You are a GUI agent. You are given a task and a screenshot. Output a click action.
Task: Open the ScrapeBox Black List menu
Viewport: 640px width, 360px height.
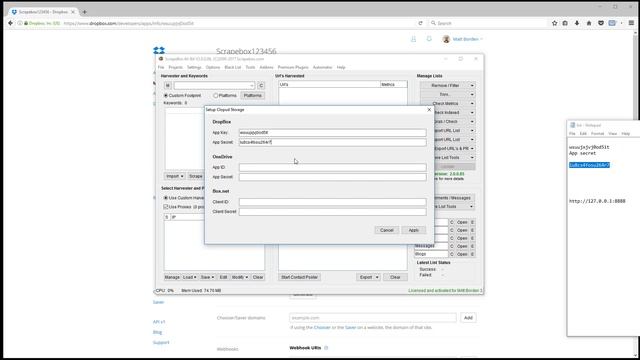(233, 67)
